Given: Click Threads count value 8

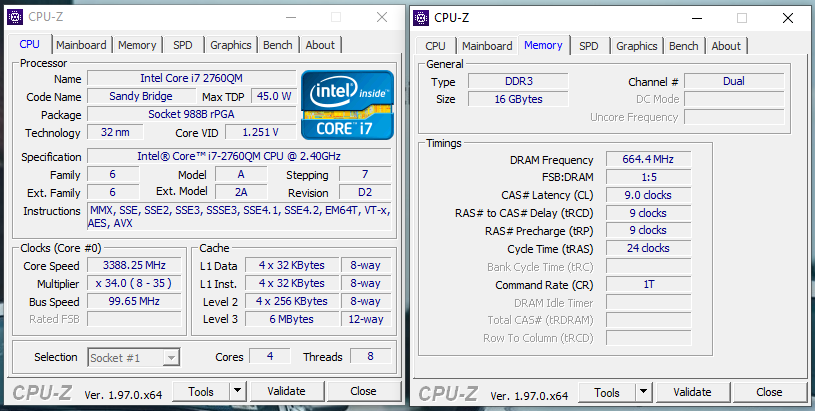Looking at the screenshot, I should point(370,356).
